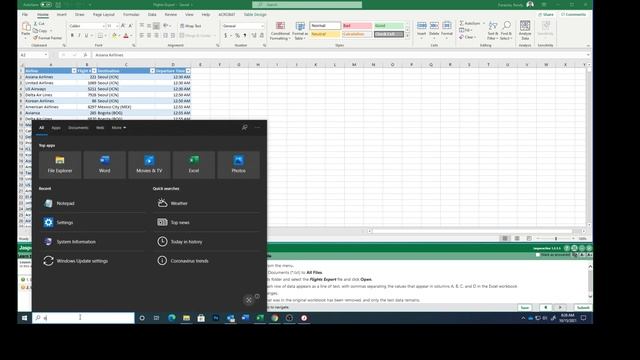Open Settings from Recent list
Viewport: 640px width, 360px height.
[x=92, y=222]
